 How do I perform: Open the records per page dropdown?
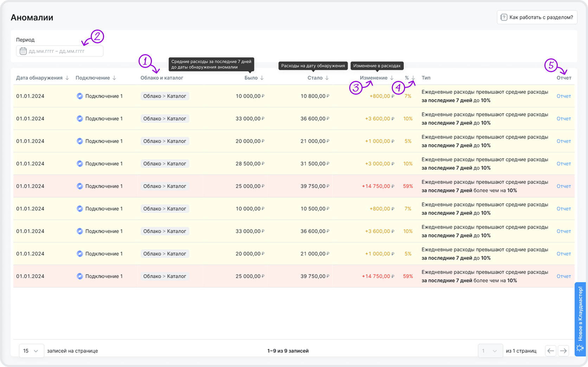point(31,351)
